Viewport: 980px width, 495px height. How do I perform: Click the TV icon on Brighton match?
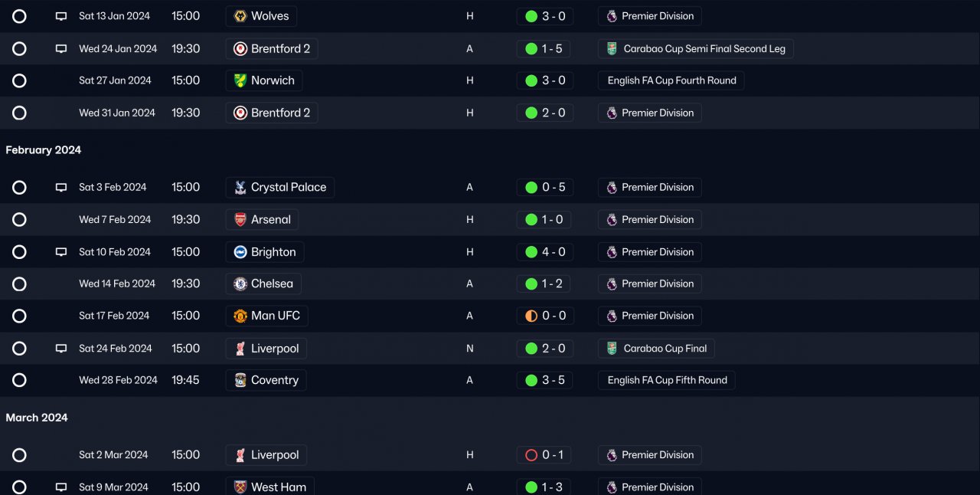61,252
